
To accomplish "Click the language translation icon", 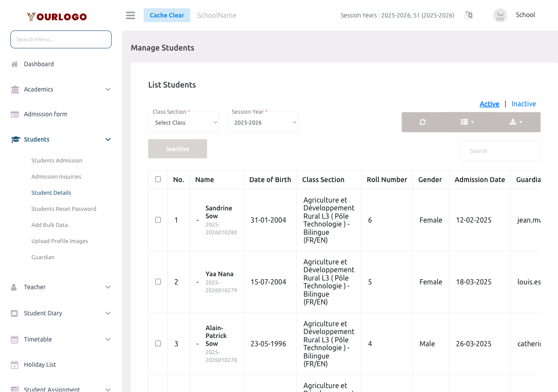I will click(469, 15).
